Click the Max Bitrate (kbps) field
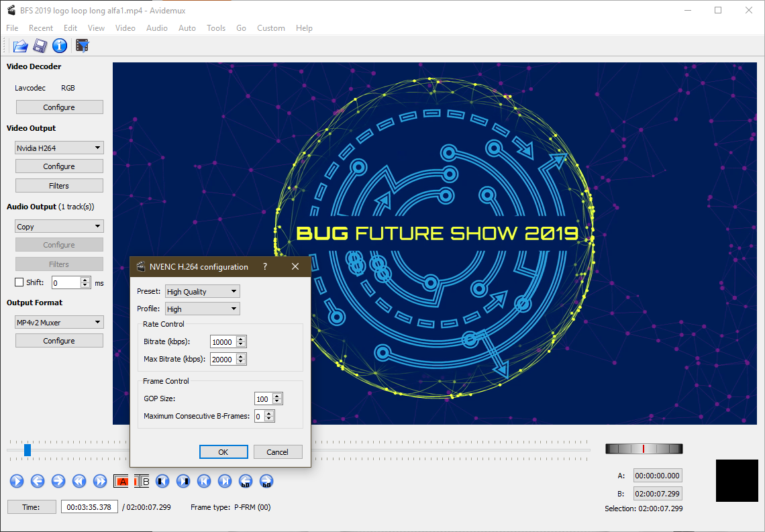The width and height of the screenshot is (765, 532). (223, 360)
